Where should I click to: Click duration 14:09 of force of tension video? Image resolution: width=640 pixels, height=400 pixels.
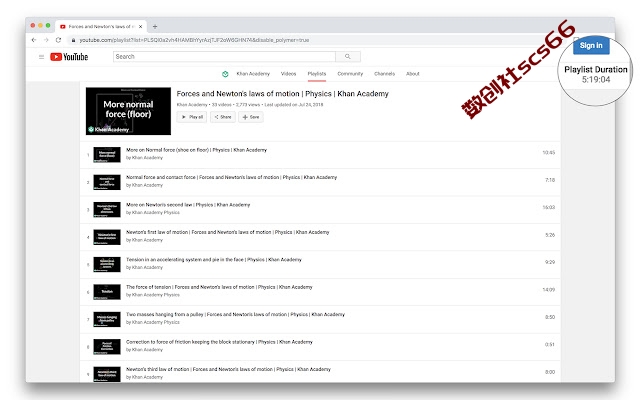pyautogui.click(x=549, y=290)
